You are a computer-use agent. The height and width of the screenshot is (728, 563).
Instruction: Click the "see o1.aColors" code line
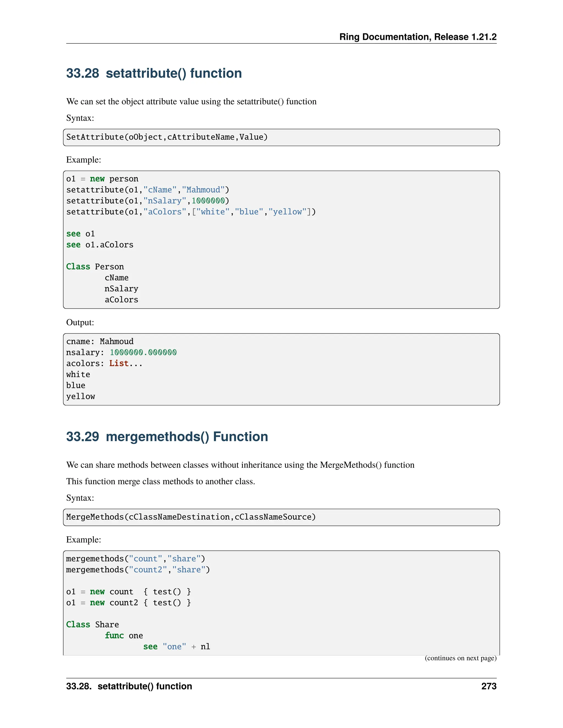coord(100,245)
